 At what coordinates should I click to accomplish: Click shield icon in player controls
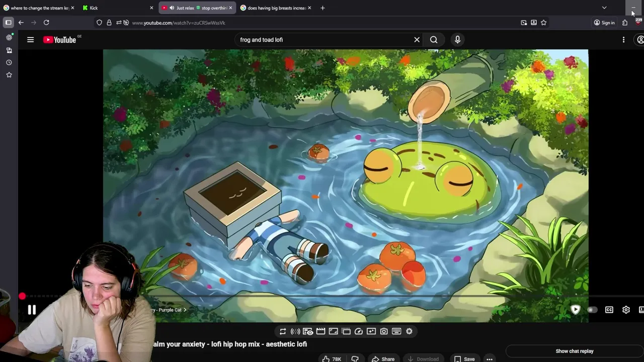click(576, 310)
